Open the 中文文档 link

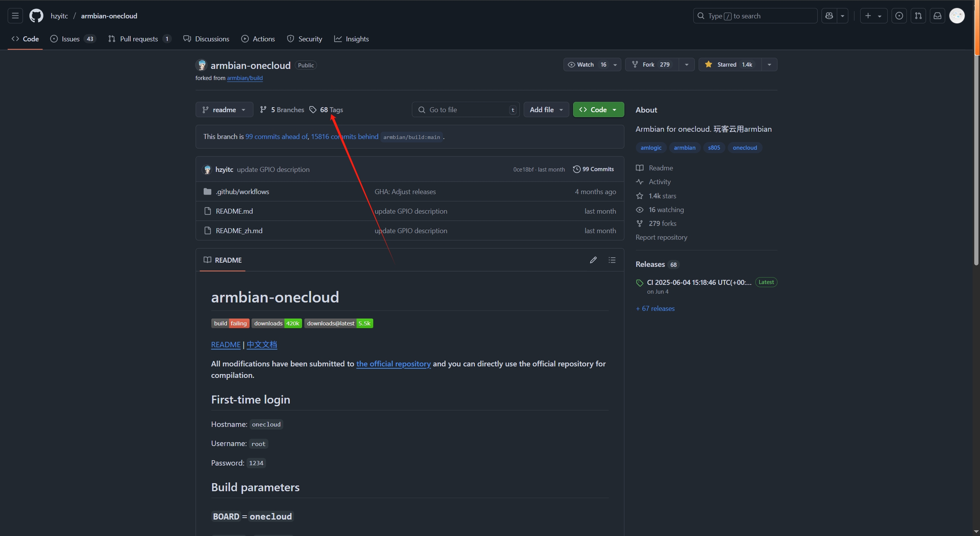point(262,345)
